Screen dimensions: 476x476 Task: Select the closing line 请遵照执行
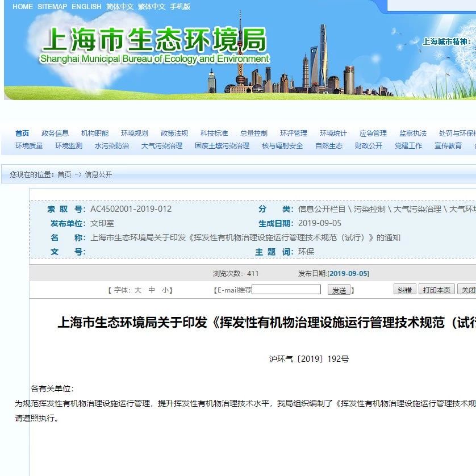[x=36, y=418]
